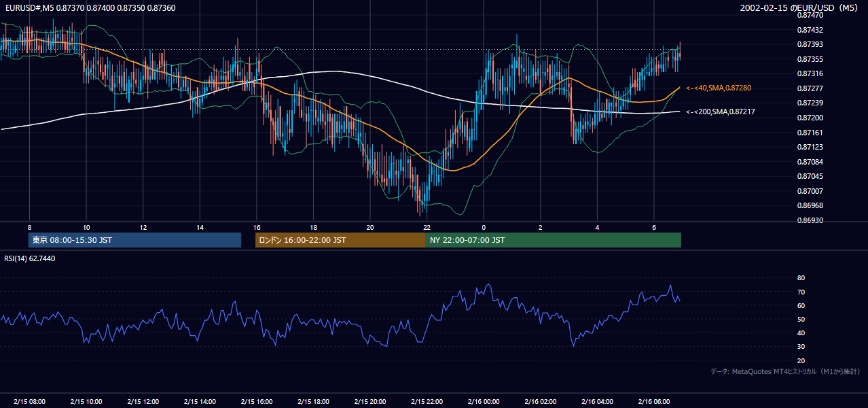Select the ロンドン 16:00-22:00 JST session bar
Image resolution: width=868 pixels, height=408 pixels.
340,240
